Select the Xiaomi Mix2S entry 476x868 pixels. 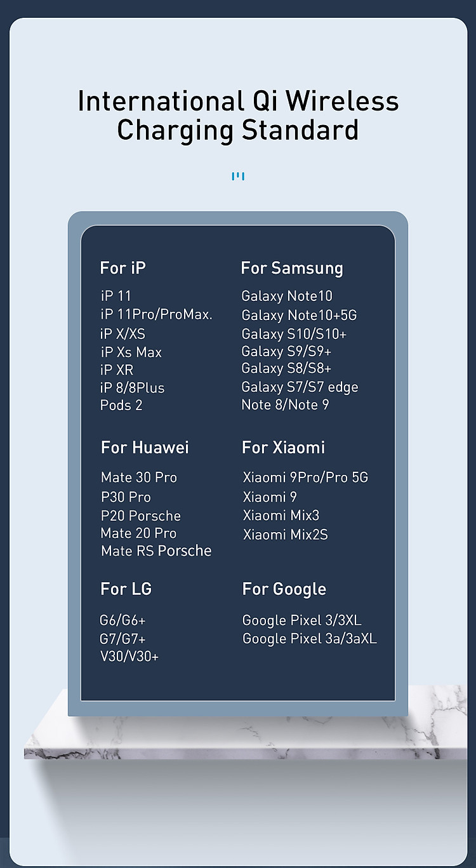pyautogui.click(x=286, y=534)
